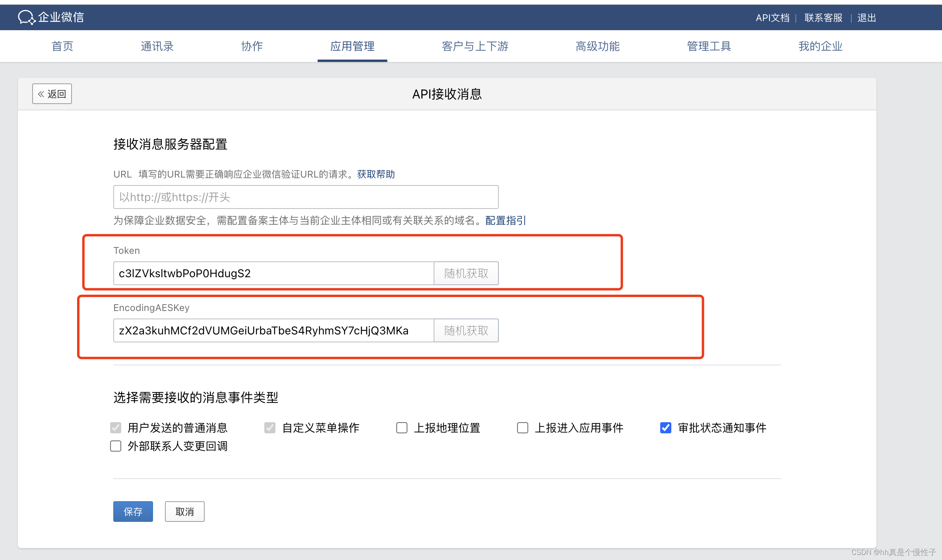Click the 返回 back button
This screenshot has height=560, width=942.
click(x=52, y=94)
